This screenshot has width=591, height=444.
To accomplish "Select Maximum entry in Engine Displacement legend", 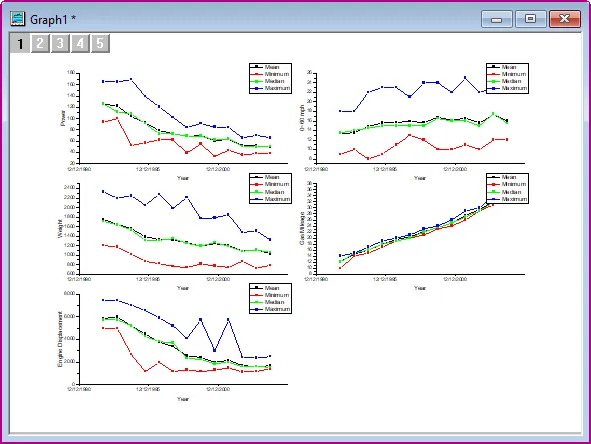I will pos(270,309).
